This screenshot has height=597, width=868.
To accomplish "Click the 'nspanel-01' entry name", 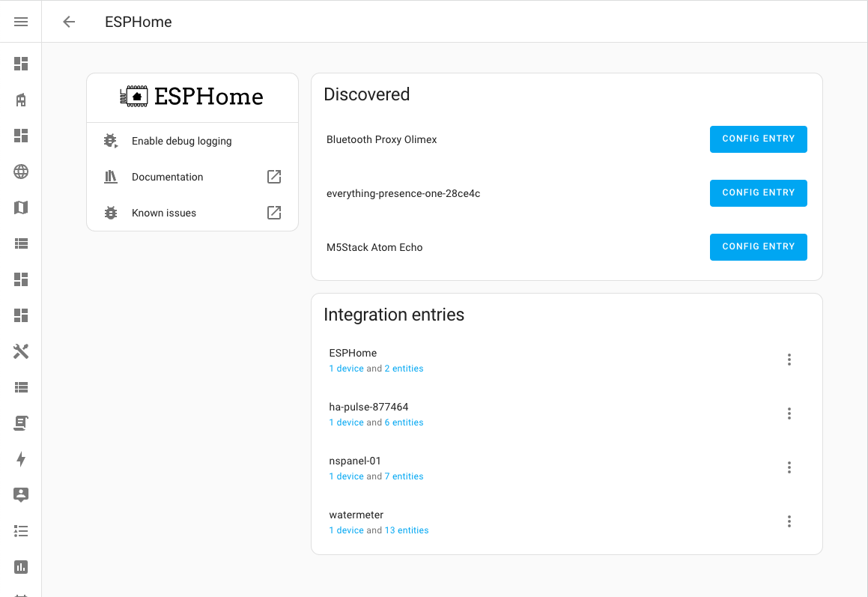I will pyautogui.click(x=355, y=461).
